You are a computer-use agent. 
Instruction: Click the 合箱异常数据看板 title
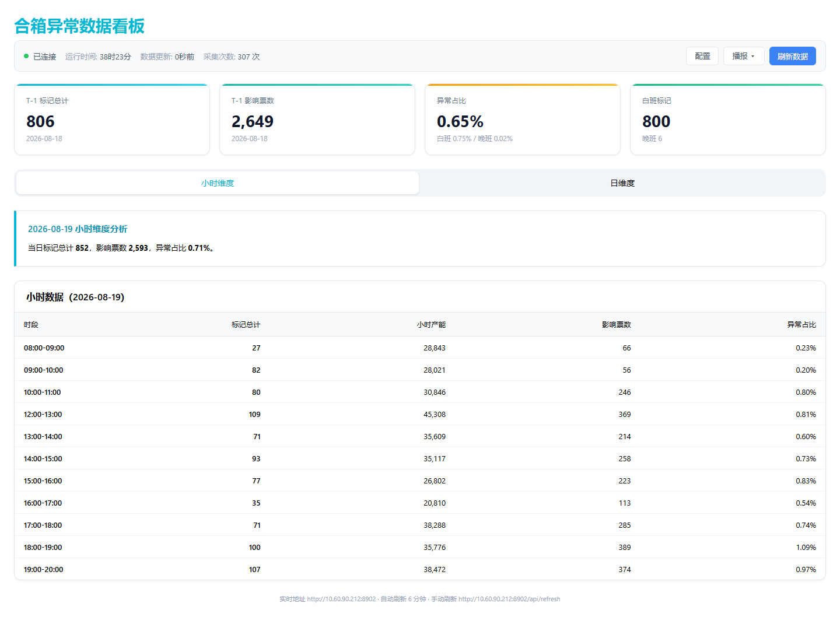point(79,26)
